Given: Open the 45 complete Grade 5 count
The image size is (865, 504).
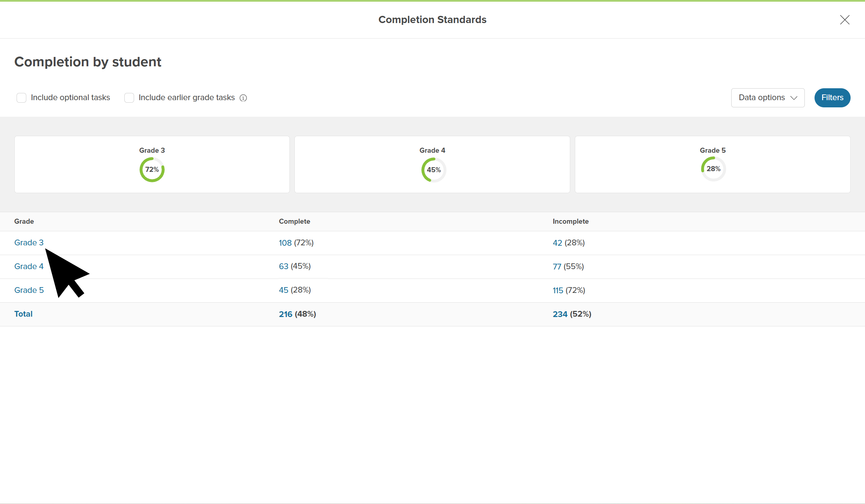Looking at the screenshot, I should point(283,290).
